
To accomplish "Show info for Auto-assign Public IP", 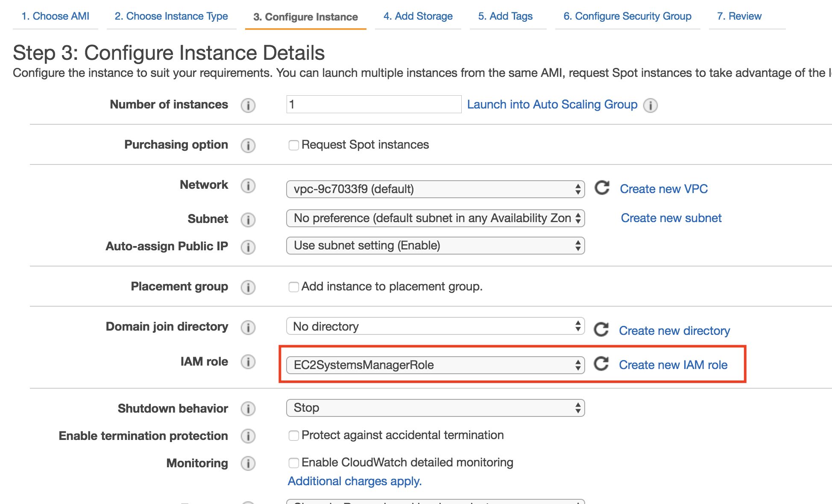I will 248,247.
